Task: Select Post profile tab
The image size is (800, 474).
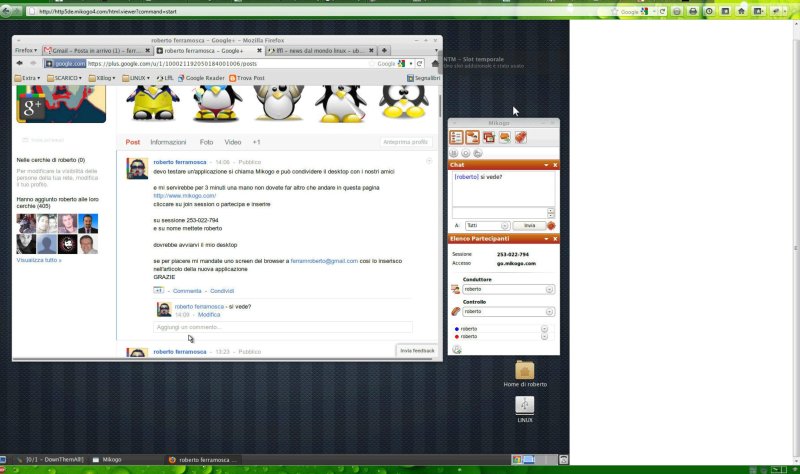Action: (133, 142)
